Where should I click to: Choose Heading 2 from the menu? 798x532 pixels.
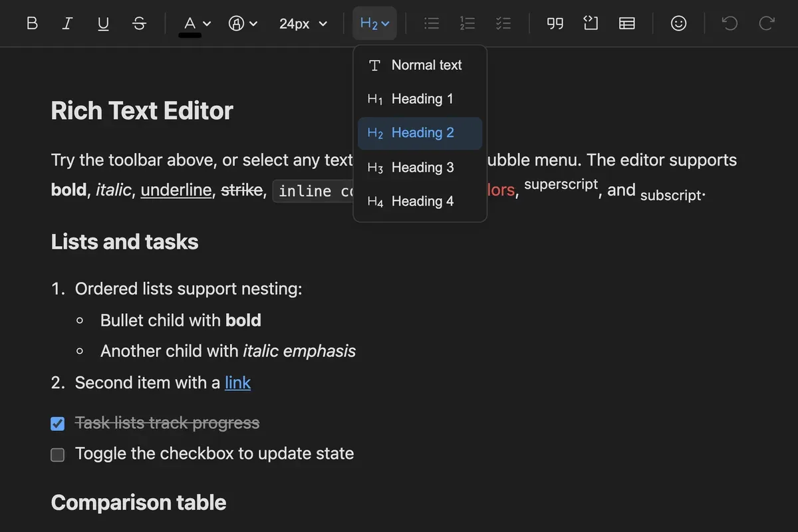(420, 133)
